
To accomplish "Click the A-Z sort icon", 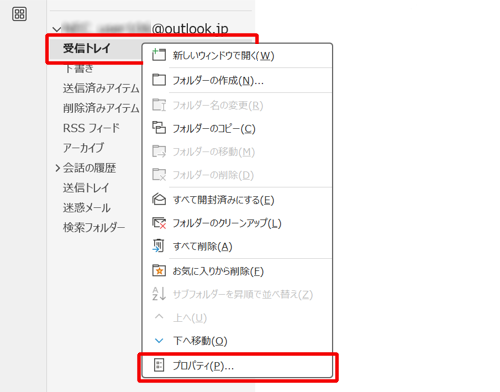I will [159, 293].
